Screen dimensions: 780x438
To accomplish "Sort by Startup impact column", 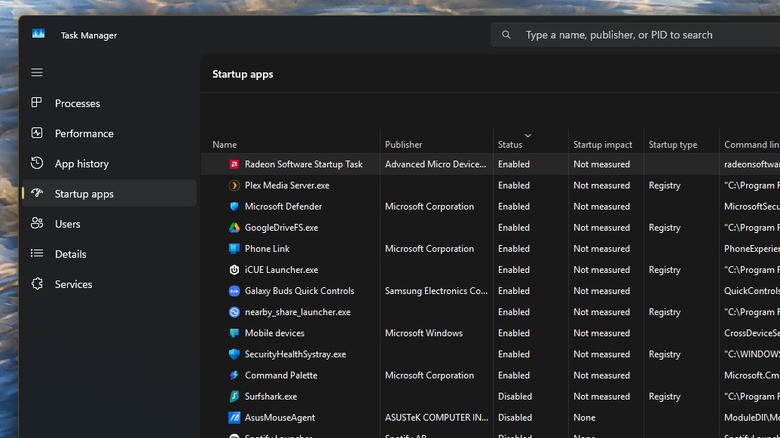I will pyautogui.click(x=602, y=145).
